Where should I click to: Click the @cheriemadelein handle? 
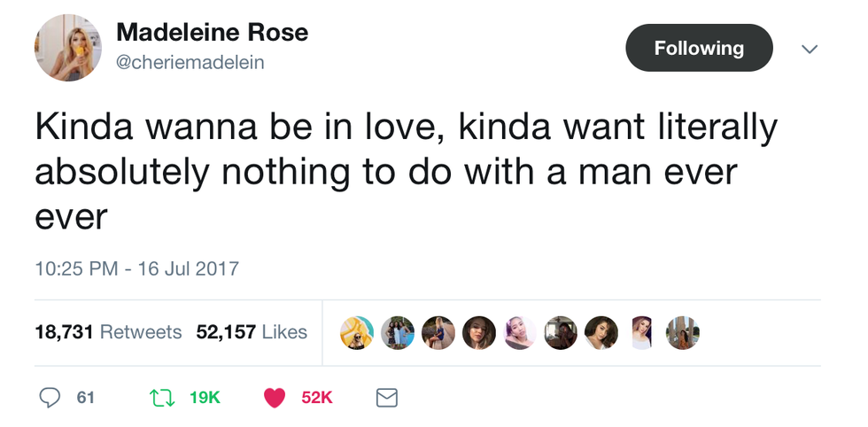190,63
